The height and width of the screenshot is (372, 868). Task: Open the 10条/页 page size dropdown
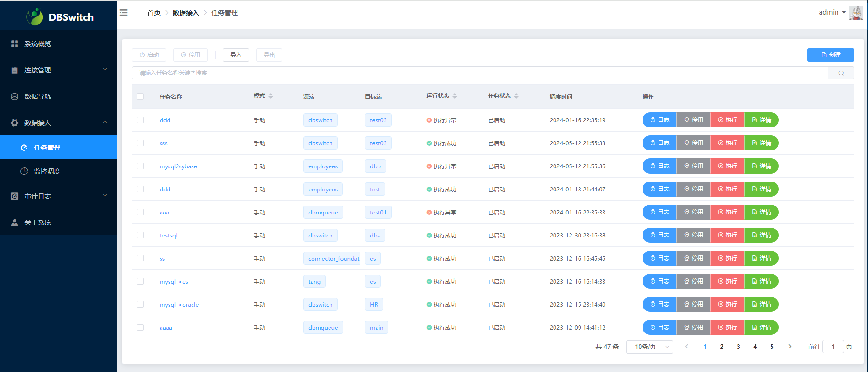click(x=649, y=347)
